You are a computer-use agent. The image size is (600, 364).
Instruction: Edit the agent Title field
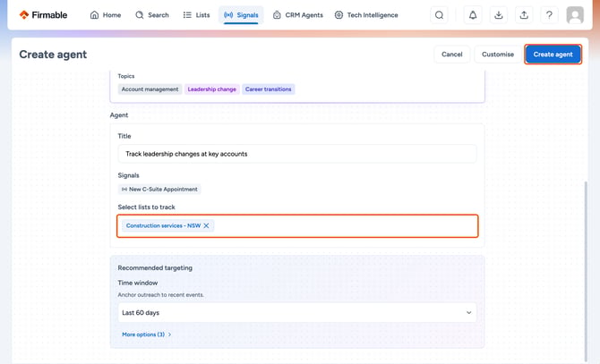(297, 154)
